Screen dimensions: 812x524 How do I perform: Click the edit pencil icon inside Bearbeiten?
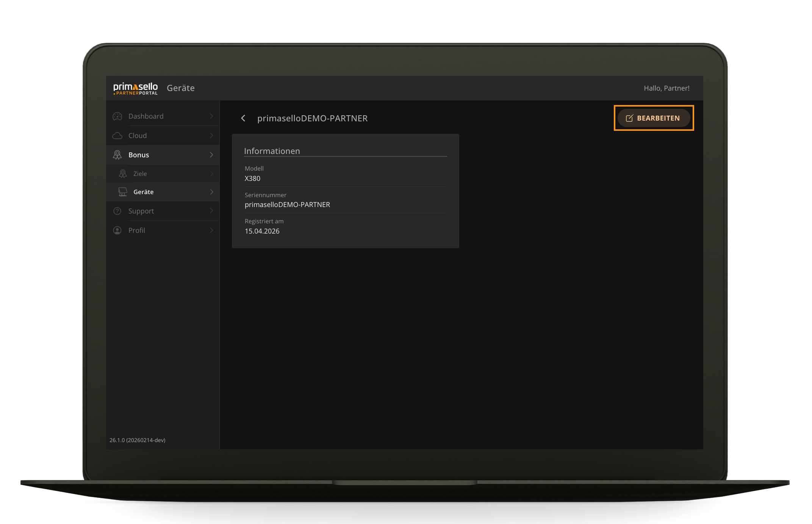[x=629, y=118]
